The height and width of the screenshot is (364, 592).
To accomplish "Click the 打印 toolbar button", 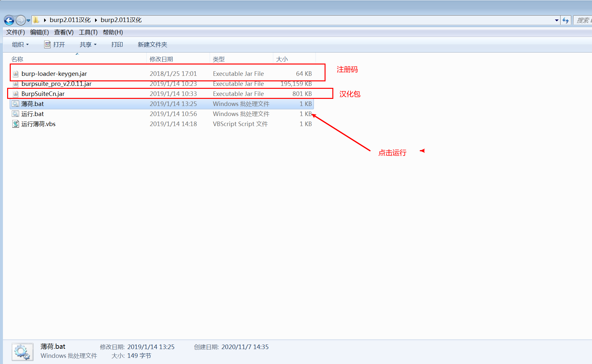I will pos(117,44).
